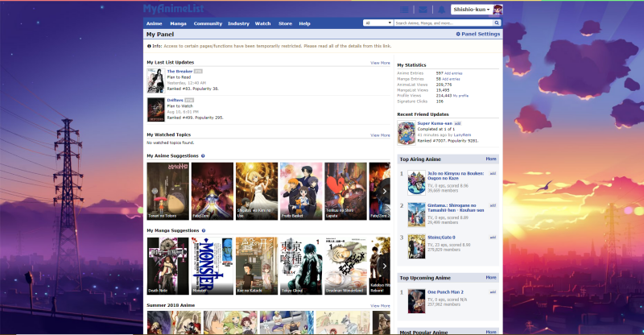Click next arrow on anime suggestions carousel
The image size is (644, 335).
[385, 192]
